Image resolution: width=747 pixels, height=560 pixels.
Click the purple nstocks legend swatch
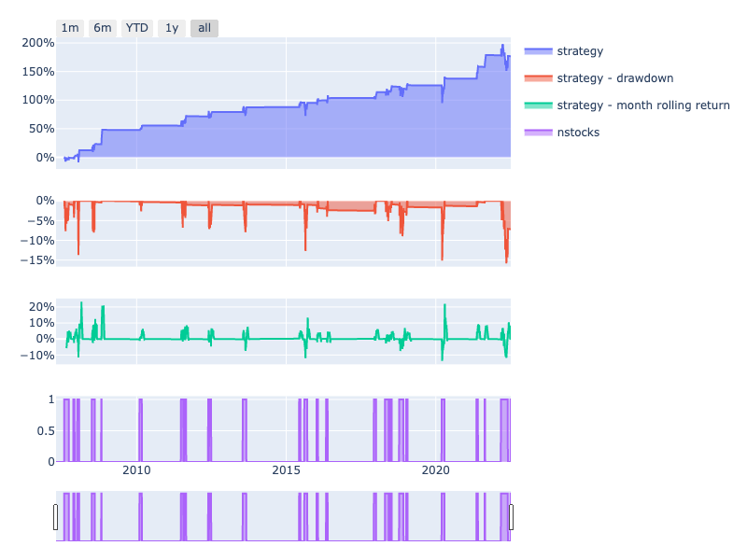[539, 132]
